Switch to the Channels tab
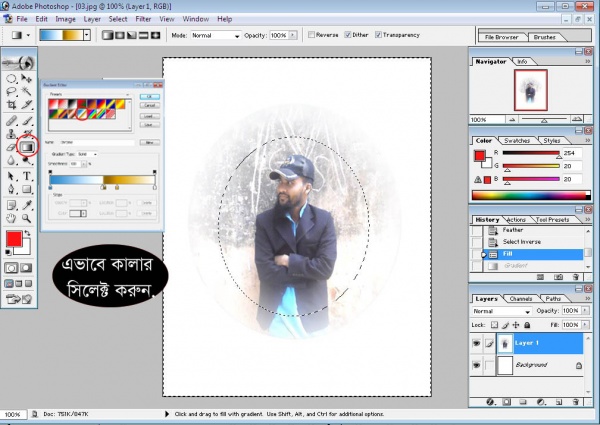 [x=521, y=298]
